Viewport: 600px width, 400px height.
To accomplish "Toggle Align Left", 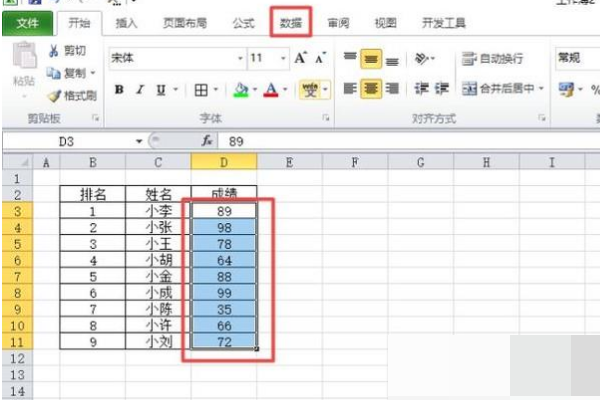I will pos(350,89).
